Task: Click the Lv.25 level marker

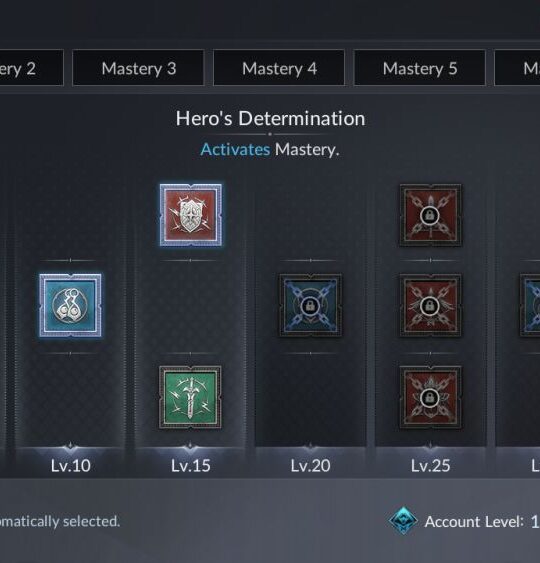Action: (x=430, y=466)
